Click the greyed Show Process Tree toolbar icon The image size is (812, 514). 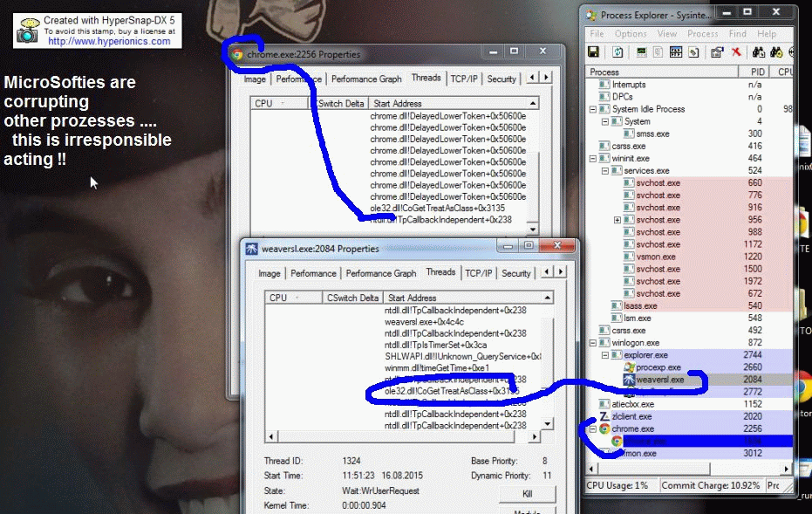point(658,51)
